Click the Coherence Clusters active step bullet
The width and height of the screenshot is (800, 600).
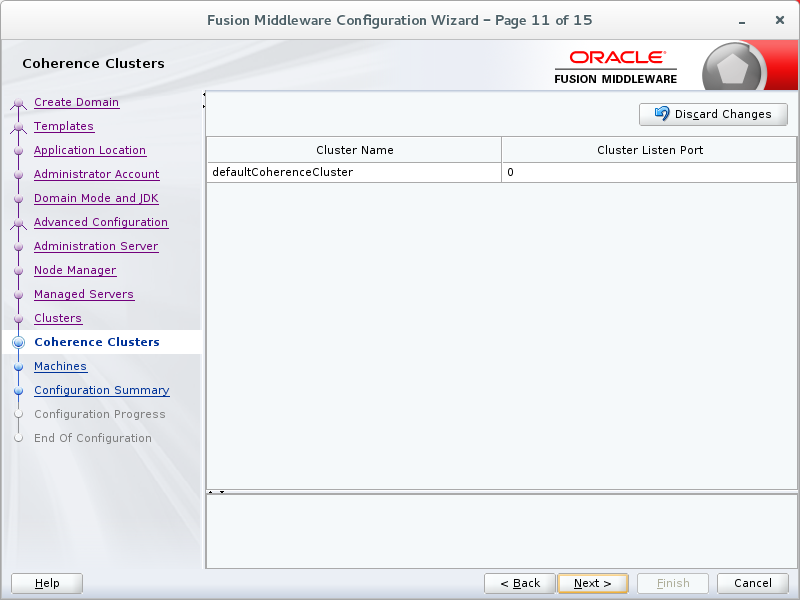tap(18, 342)
